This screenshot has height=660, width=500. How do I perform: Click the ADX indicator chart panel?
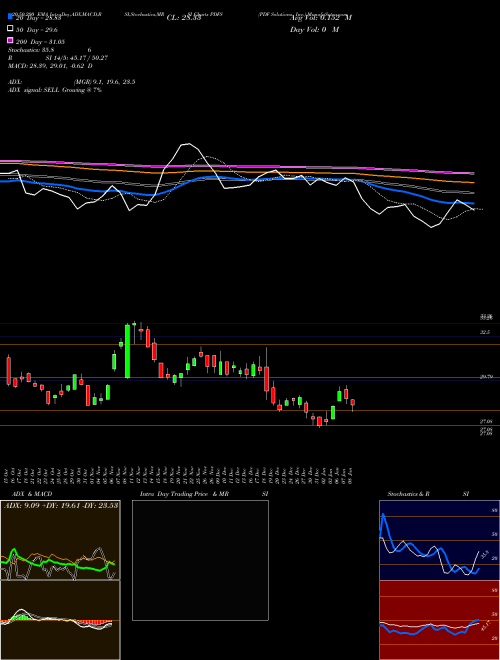60,540
